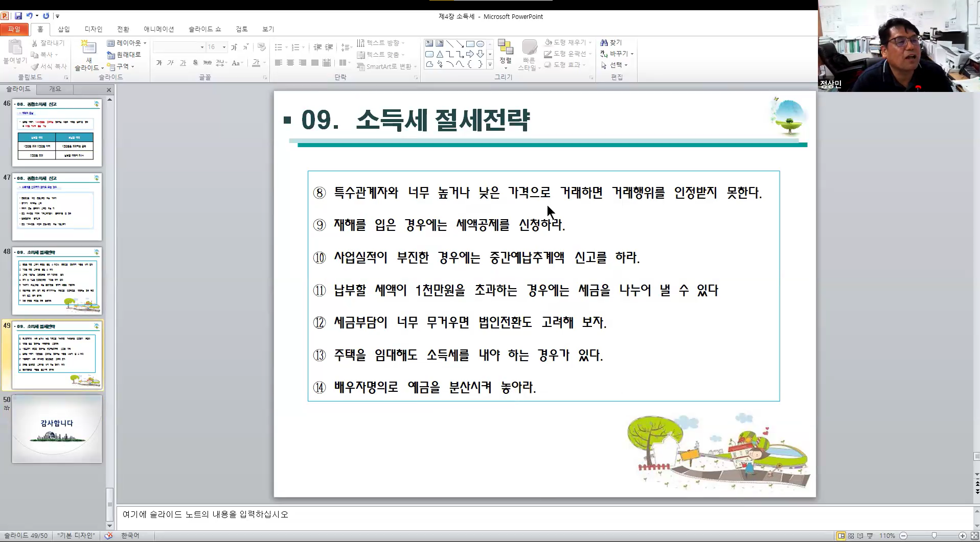Select the oval shape in shapes gallery
This screenshot has height=542, width=980.
[480, 44]
